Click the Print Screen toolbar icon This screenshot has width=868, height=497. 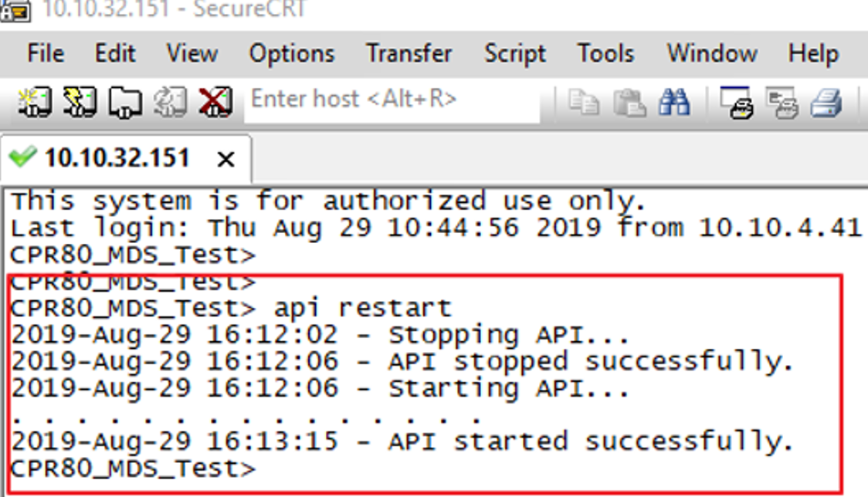pyautogui.click(x=736, y=102)
